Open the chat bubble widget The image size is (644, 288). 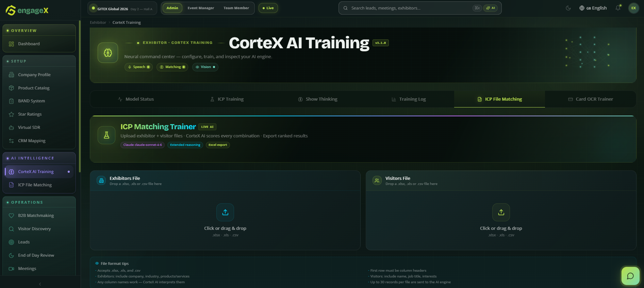[x=630, y=276]
